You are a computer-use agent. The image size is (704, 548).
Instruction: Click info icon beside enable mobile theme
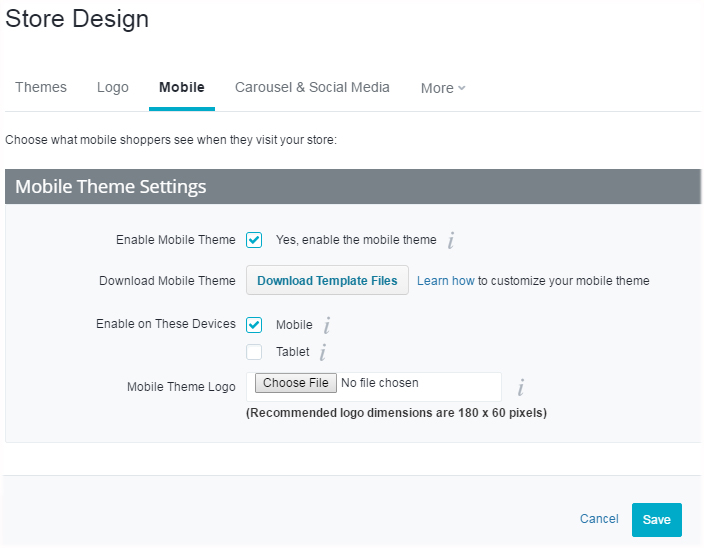point(451,240)
